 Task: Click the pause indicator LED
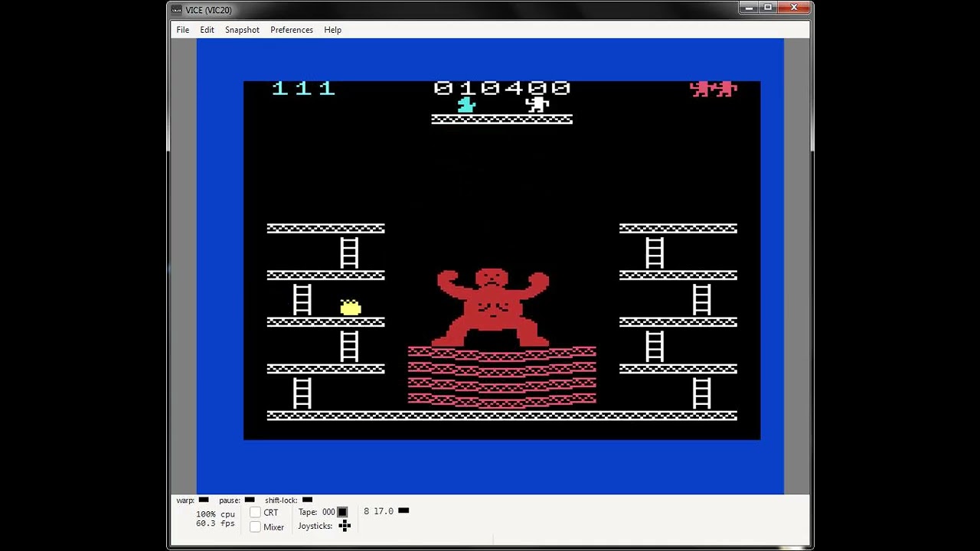[x=250, y=500]
